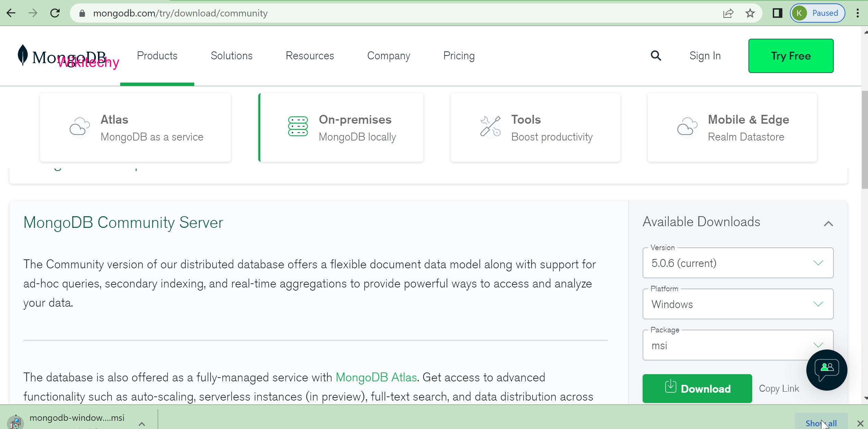Viewport: 868px width, 429px height.
Task: Click the MongoDB Atlas link
Action: click(x=376, y=377)
